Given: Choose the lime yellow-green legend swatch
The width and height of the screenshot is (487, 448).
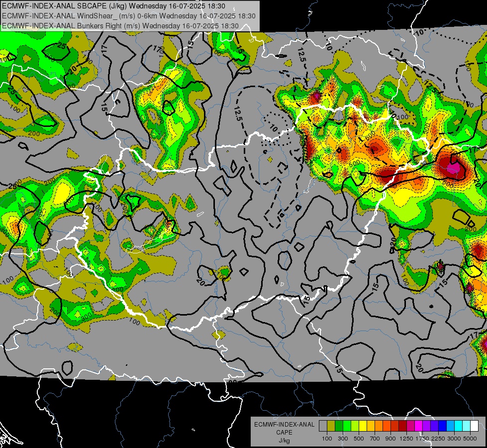Looking at the screenshot, I should click(355, 426).
